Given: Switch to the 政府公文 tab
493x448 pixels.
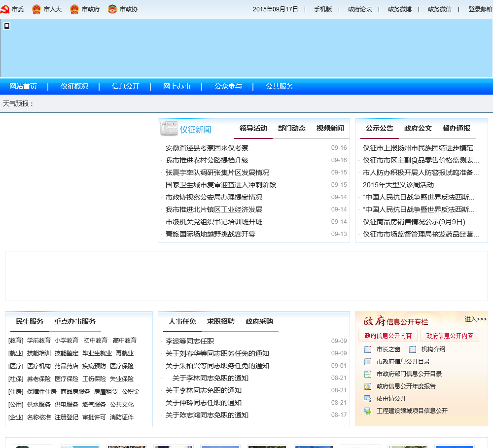Looking at the screenshot, I should click(418, 128).
